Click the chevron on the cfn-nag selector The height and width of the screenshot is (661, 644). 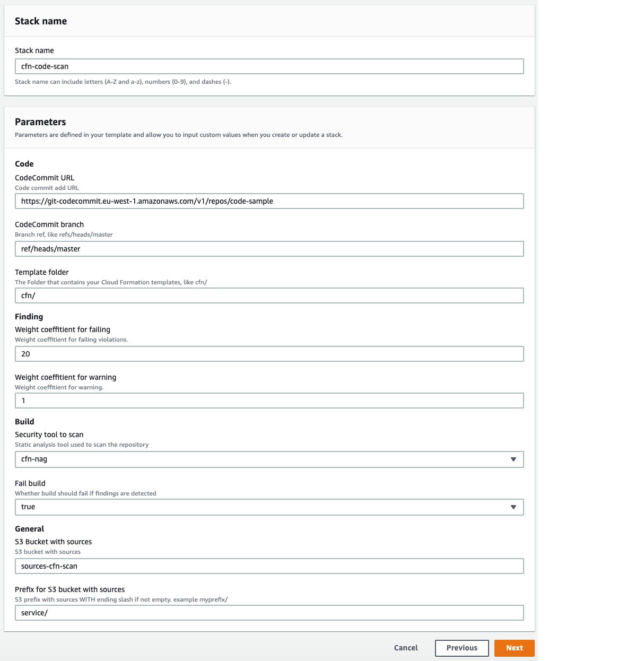coord(513,459)
